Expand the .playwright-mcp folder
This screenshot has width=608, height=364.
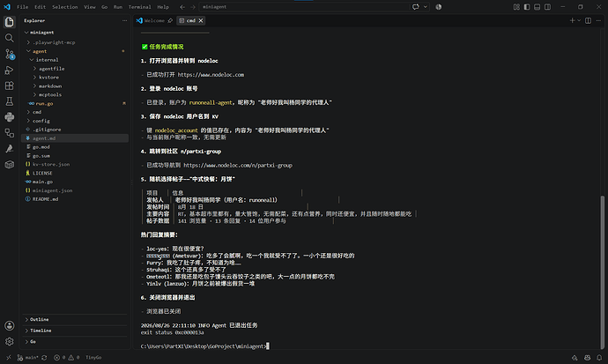[x=28, y=42]
